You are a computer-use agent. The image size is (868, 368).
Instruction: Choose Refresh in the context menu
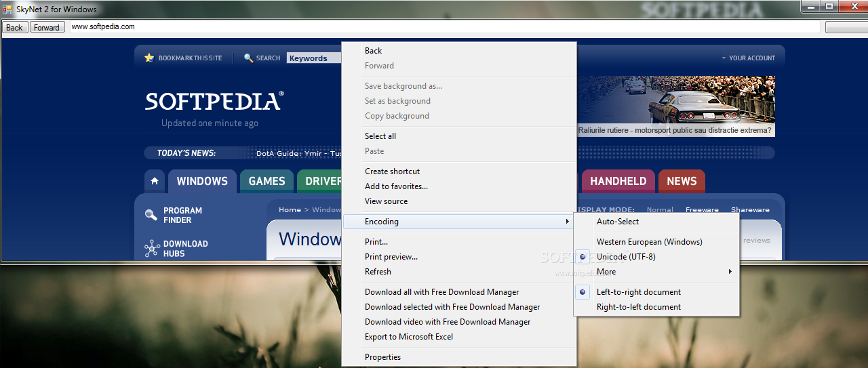[459, 272]
